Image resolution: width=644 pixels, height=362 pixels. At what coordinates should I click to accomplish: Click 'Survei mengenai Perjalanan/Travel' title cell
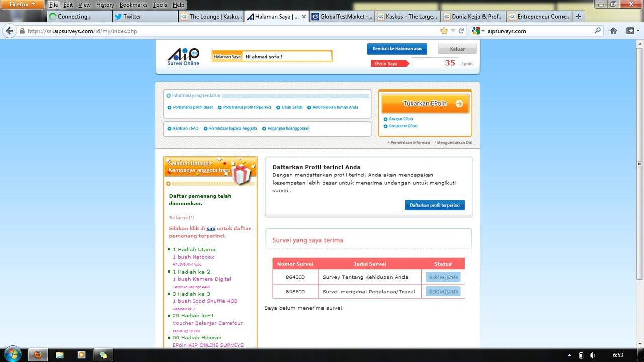click(369, 291)
